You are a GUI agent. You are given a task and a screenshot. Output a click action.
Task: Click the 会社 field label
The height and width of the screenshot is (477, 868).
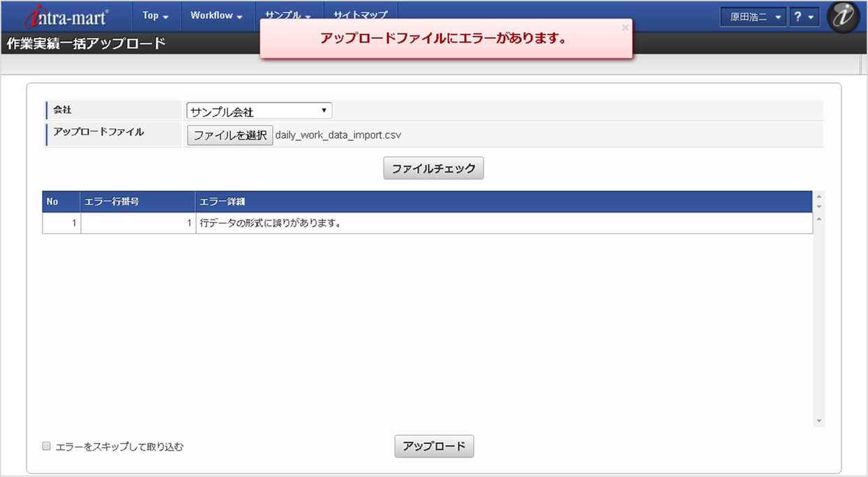(x=63, y=109)
